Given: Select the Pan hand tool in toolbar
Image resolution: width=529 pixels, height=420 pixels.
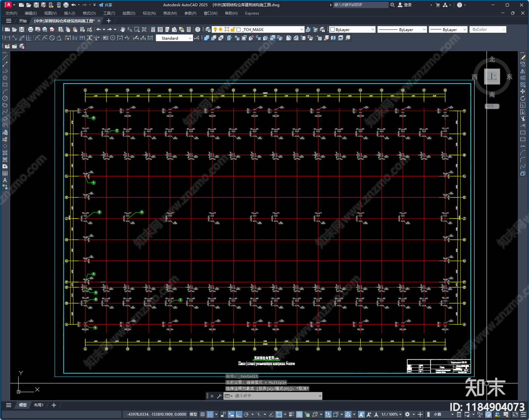Looking at the screenshot, I should [123, 29].
